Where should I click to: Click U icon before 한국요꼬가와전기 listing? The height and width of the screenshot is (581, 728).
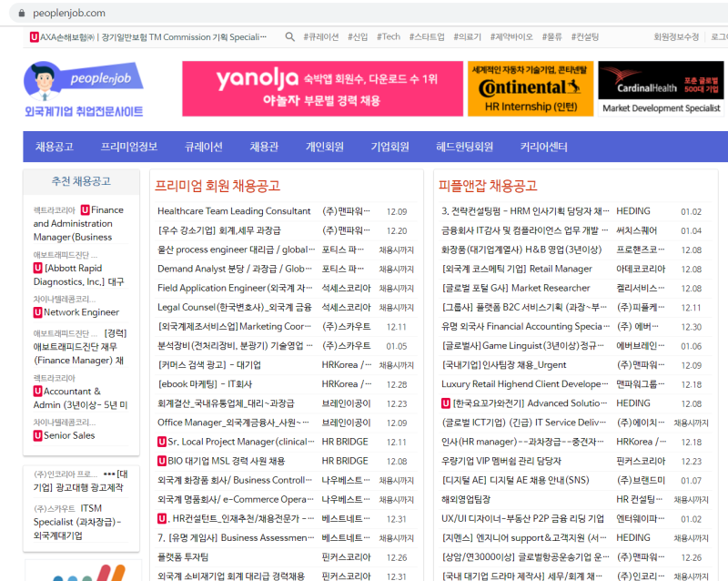tap(446, 403)
